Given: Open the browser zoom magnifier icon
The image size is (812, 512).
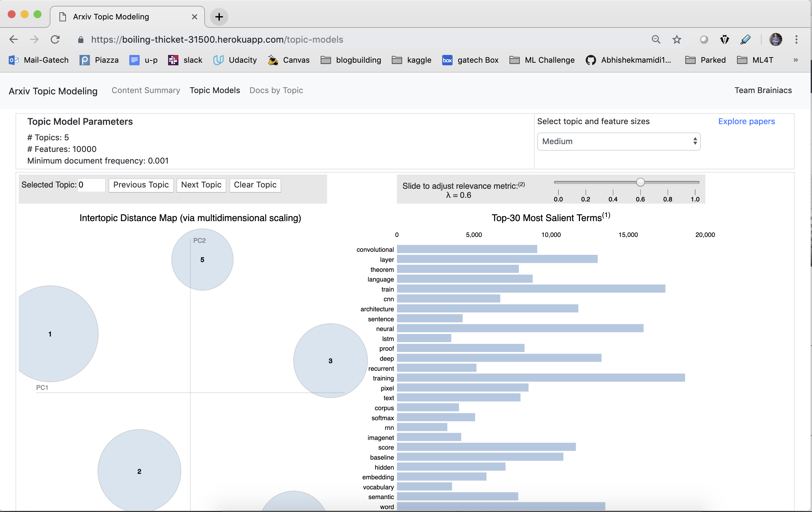Looking at the screenshot, I should pyautogui.click(x=656, y=39).
